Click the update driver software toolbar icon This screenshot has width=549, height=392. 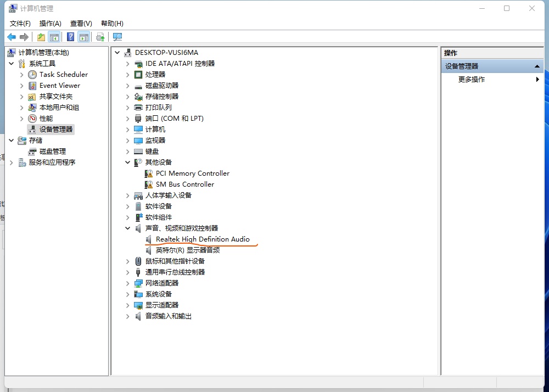coord(100,37)
